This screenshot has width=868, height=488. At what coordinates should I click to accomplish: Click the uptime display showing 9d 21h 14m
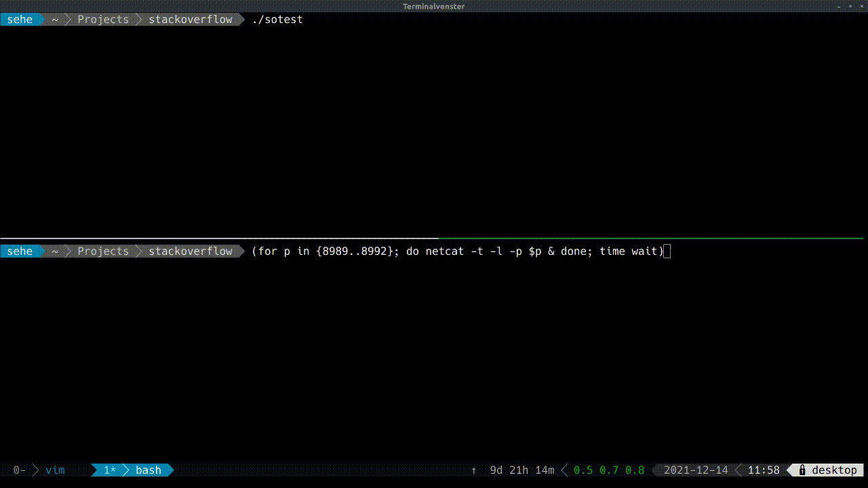pyautogui.click(x=521, y=470)
